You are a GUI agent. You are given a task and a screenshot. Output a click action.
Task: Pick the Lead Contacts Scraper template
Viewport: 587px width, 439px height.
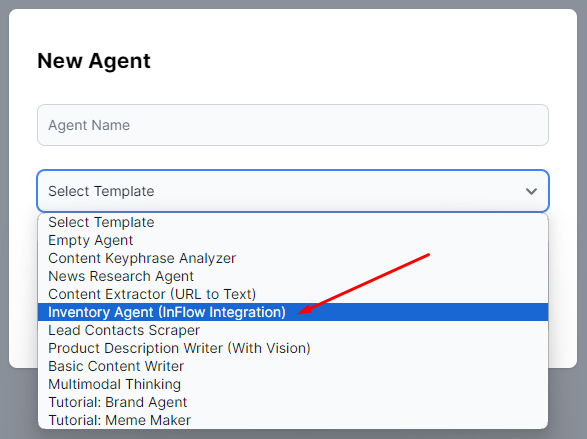click(x=293, y=330)
